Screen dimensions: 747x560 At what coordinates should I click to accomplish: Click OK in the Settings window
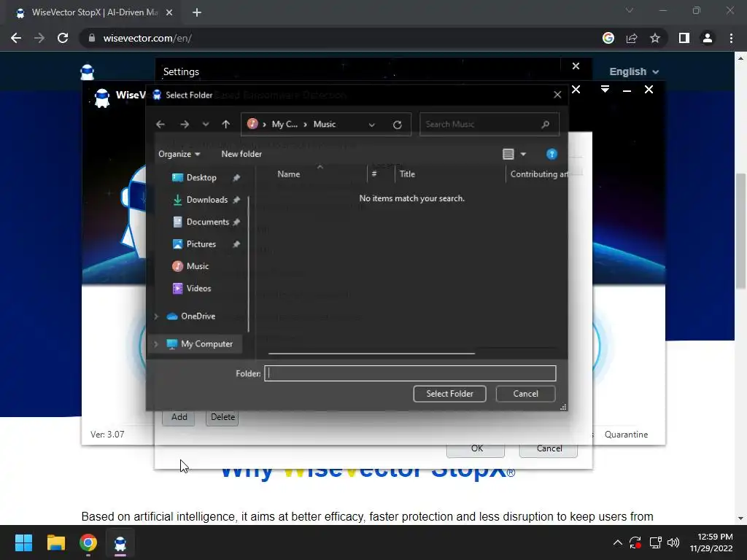[x=476, y=448]
